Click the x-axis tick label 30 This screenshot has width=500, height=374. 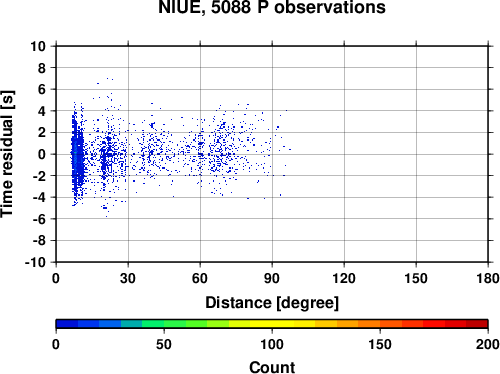tap(128, 278)
